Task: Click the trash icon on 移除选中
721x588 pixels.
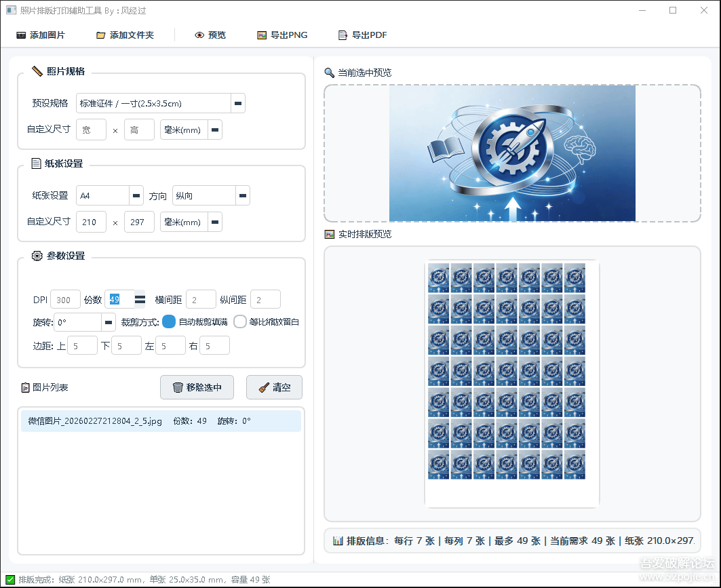Action: click(x=178, y=387)
